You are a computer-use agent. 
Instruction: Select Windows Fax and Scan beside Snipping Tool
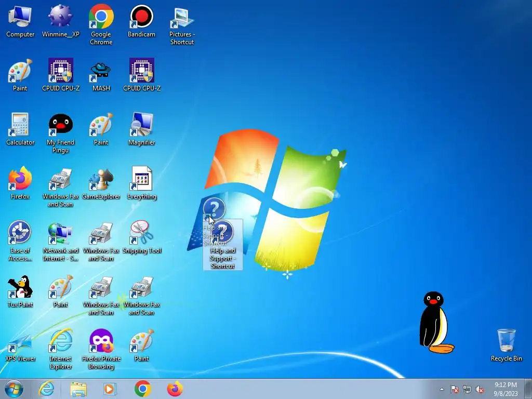(x=101, y=242)
